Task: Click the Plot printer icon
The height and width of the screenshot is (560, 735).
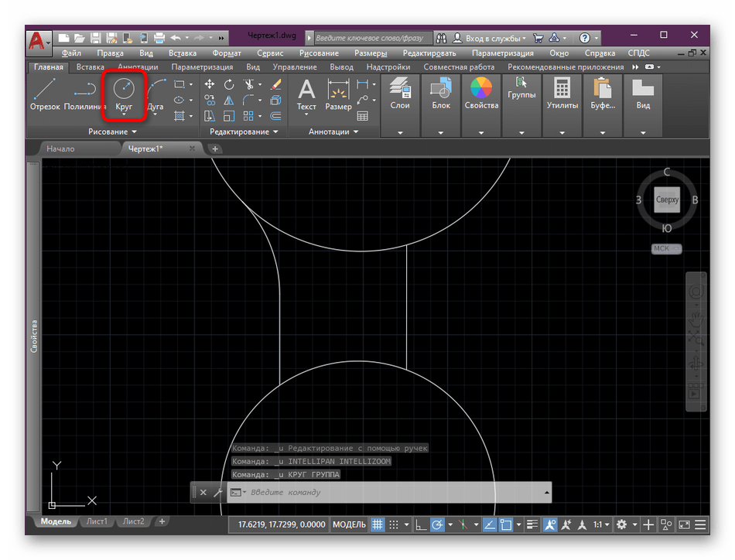Action: 159,37
